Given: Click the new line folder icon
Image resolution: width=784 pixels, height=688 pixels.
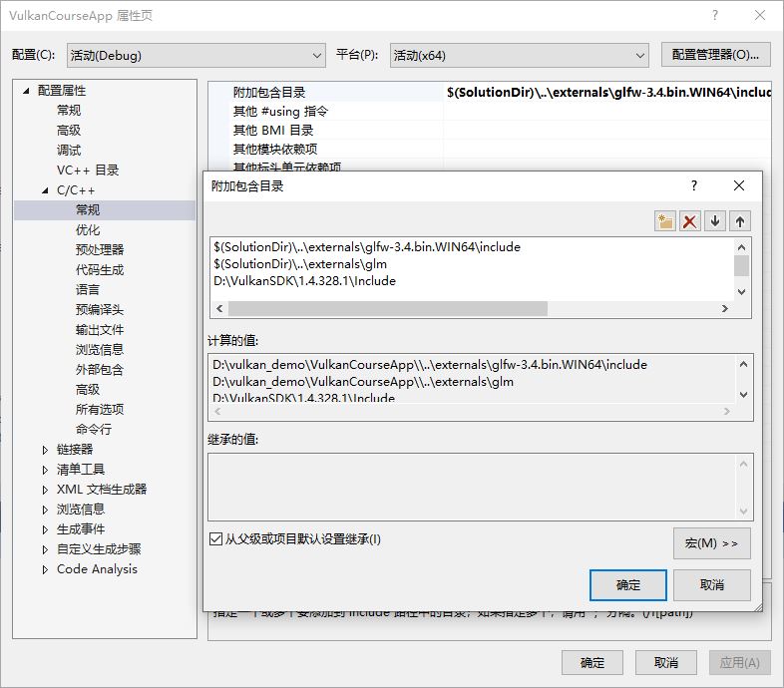Looking at the screenshot, I should (x=665, y=221).
